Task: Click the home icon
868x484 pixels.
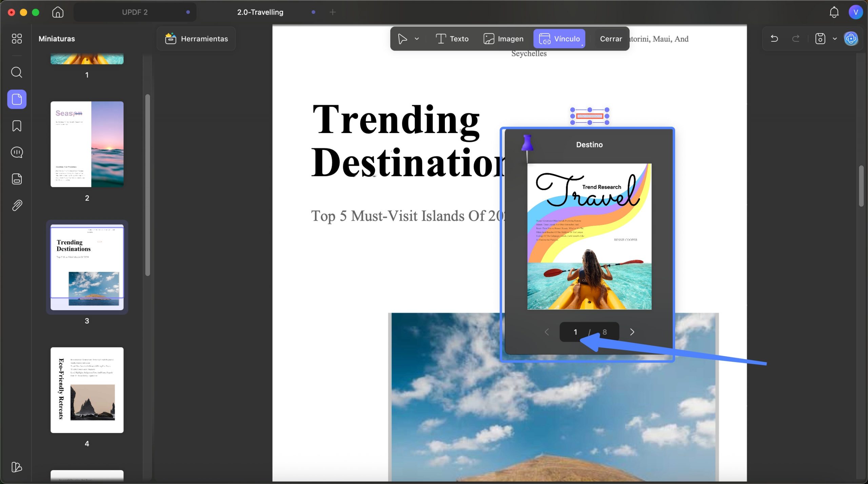Action: [x=58, y=12]
